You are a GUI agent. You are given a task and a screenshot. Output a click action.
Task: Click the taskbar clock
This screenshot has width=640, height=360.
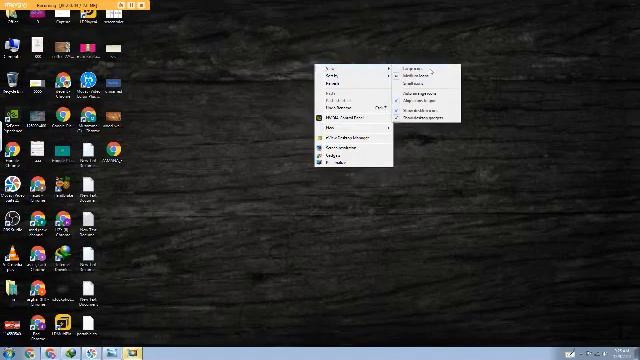tap(622, 353)
